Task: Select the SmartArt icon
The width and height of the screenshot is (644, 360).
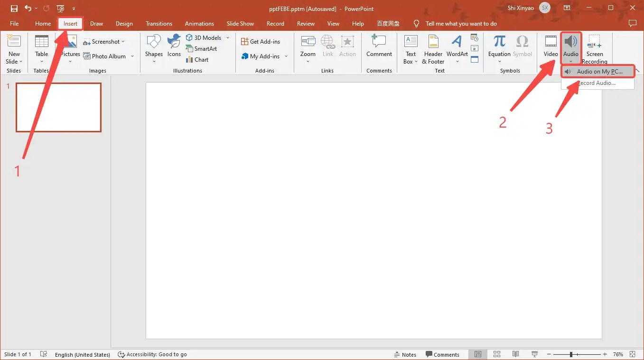Action: (x=202, y=48)
